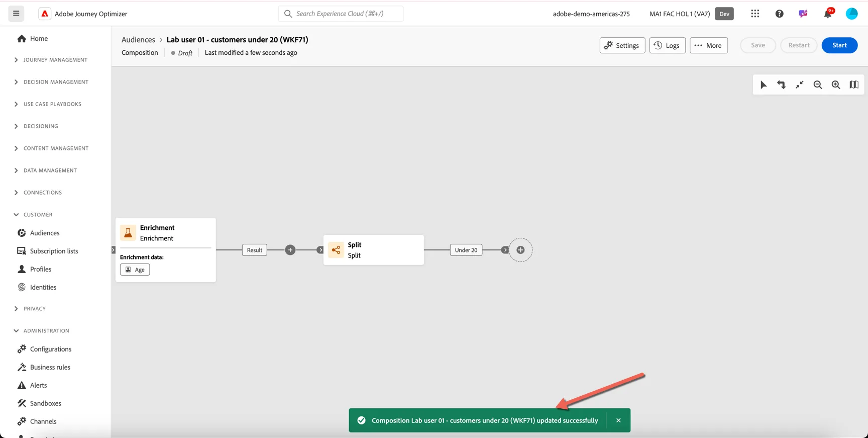The height and width of the screenshot is (438, 868).
Task: Open Sandboxes in the sidebar
Action: click(x=39, y=403)
